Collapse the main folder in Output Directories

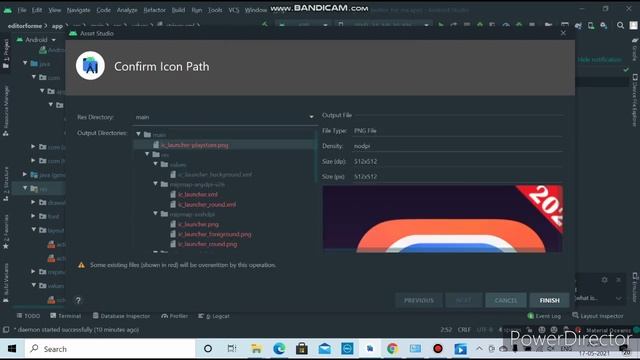(x=139, y=134)
